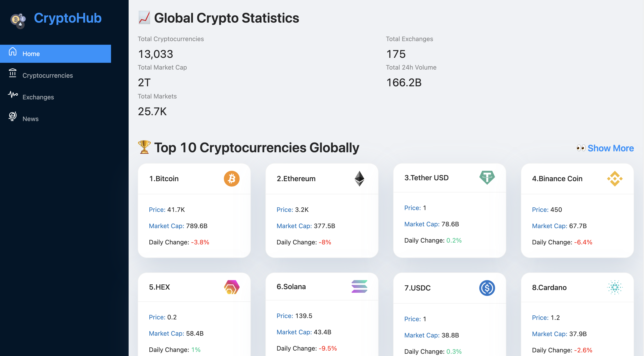The image size is (644, 356).
Task: Open the 1.Bitcoin card title
Action: [164, 178]
